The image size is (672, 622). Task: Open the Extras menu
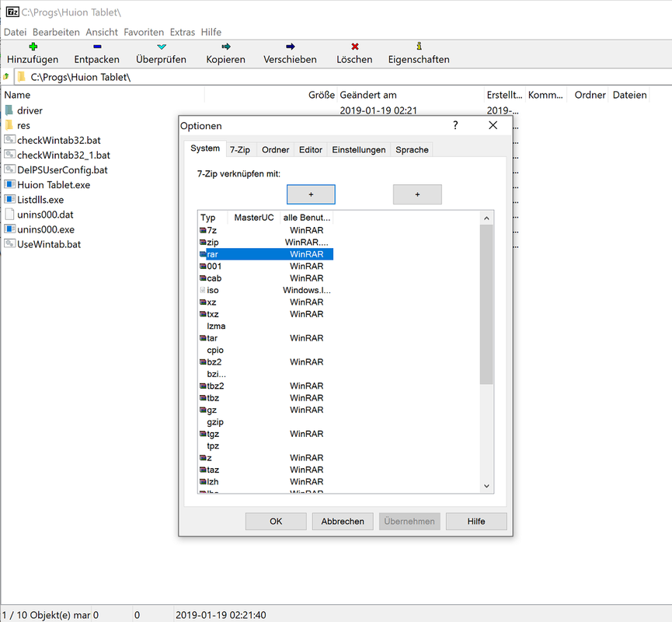182,32
